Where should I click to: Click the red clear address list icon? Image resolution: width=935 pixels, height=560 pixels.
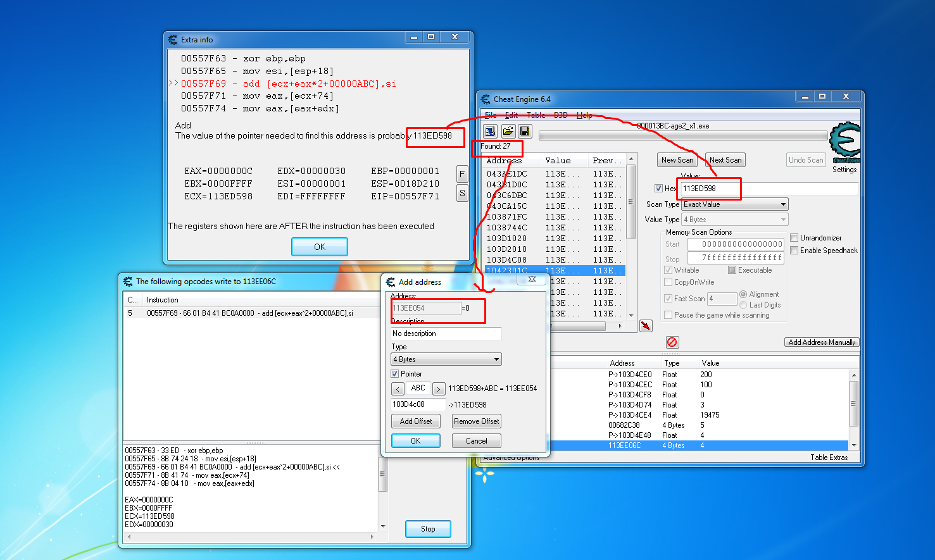(672, 342)
